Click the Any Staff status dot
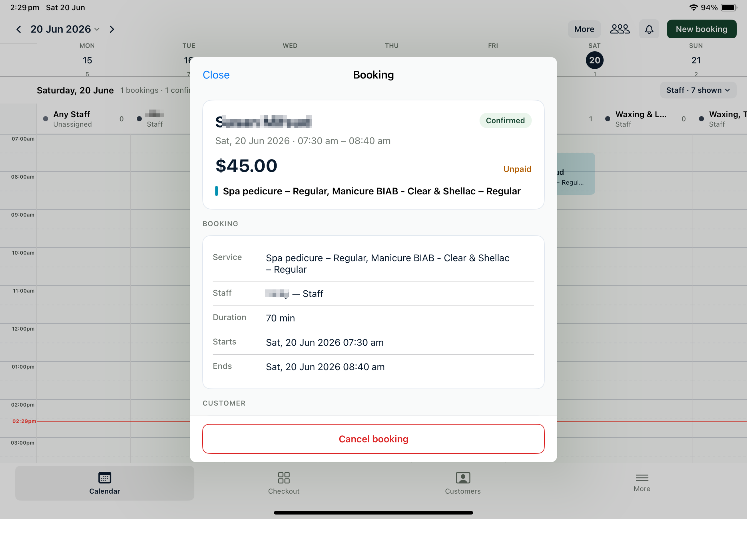Viewport: 747px width, 560px height. (46, 119)
